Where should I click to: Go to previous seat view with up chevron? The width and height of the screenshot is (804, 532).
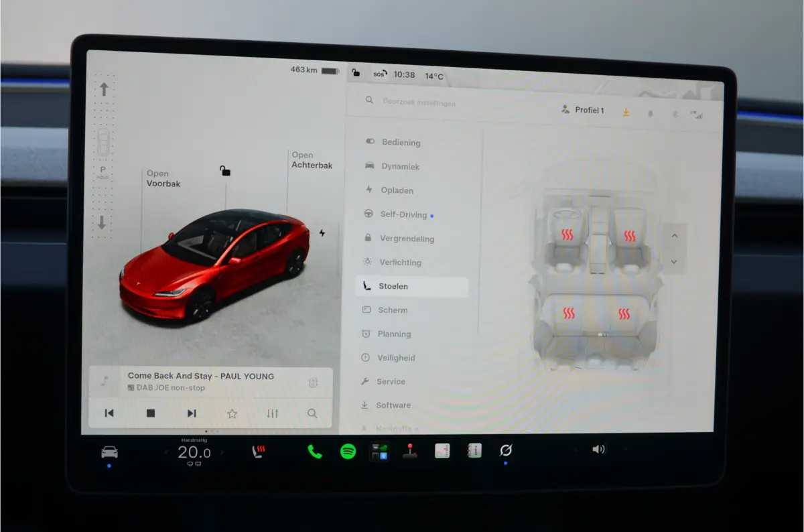tap(674, 236)
